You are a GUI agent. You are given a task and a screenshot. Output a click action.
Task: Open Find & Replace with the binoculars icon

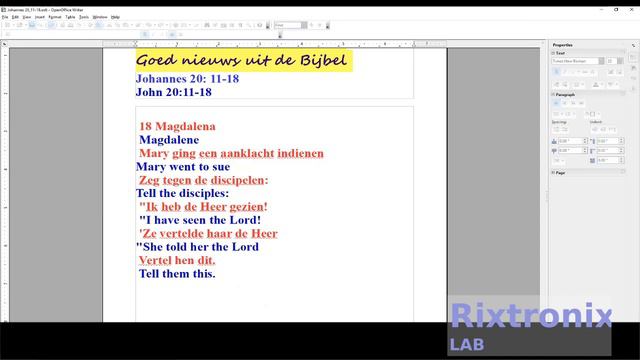[207, 25]
